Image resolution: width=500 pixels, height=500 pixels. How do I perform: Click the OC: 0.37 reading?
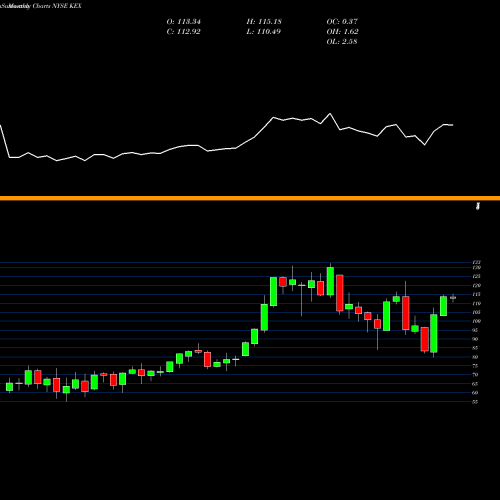click(342, 22)
